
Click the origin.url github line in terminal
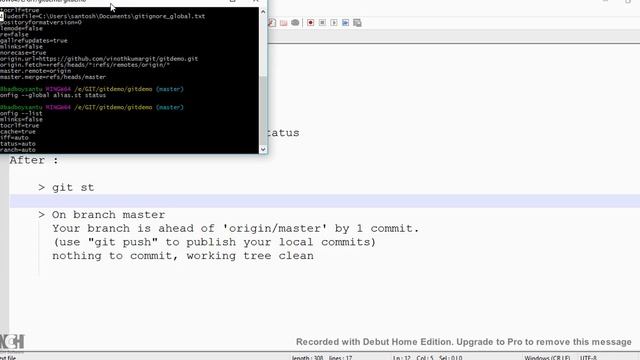tap(99, 59)
